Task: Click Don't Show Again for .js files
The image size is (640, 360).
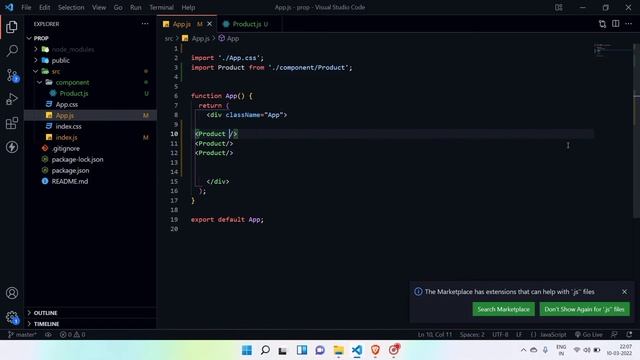Action: (584, 309)
